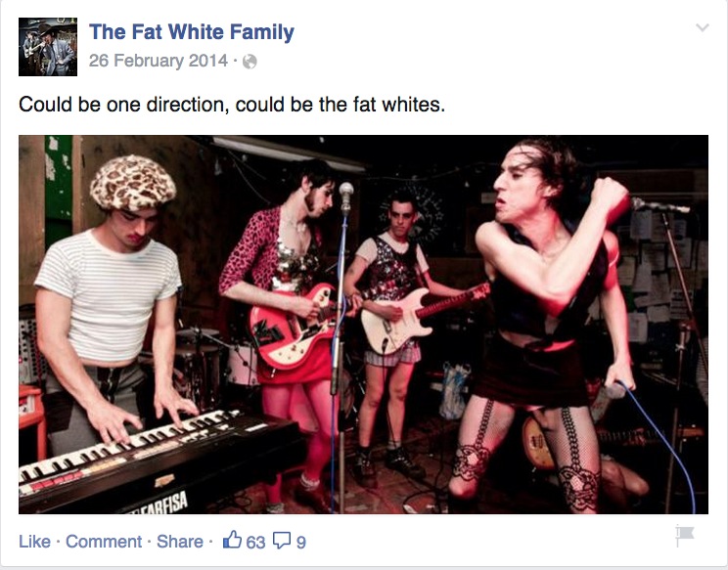
Task: Click The Fat White Family page name
Action: coord(191,32)
